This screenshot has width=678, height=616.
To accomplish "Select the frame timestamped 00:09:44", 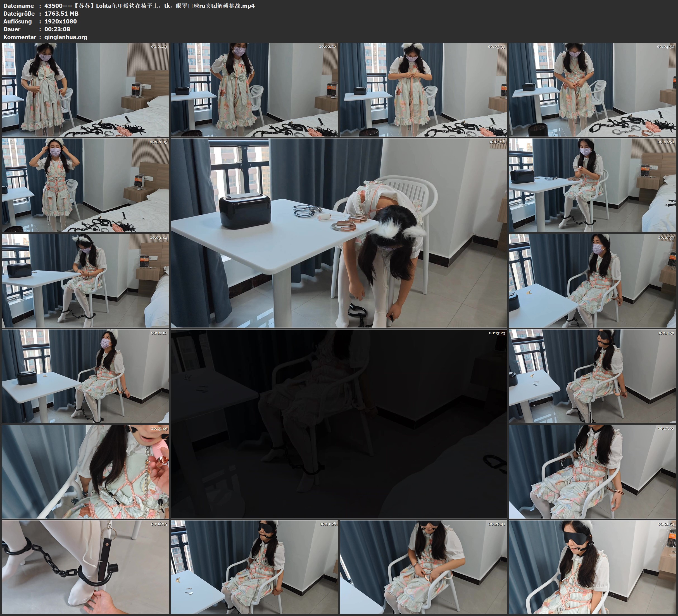I will 85,280.
